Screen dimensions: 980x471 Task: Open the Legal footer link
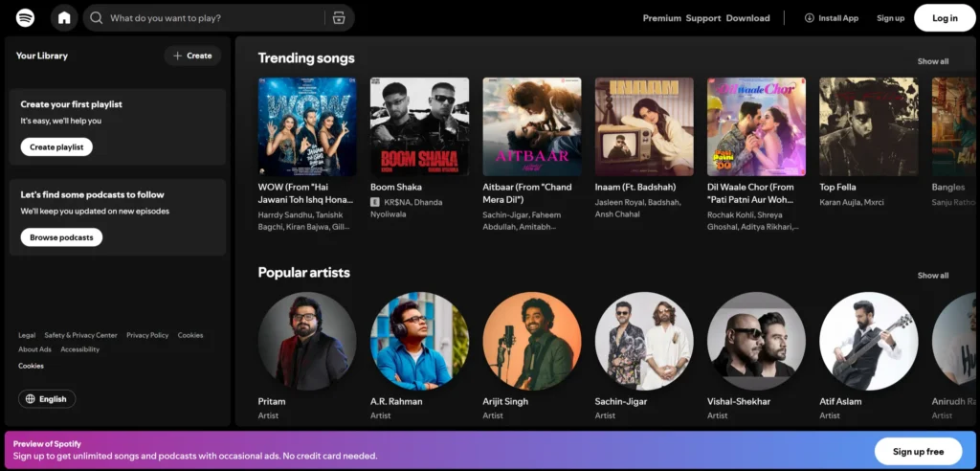pos(27,335)
